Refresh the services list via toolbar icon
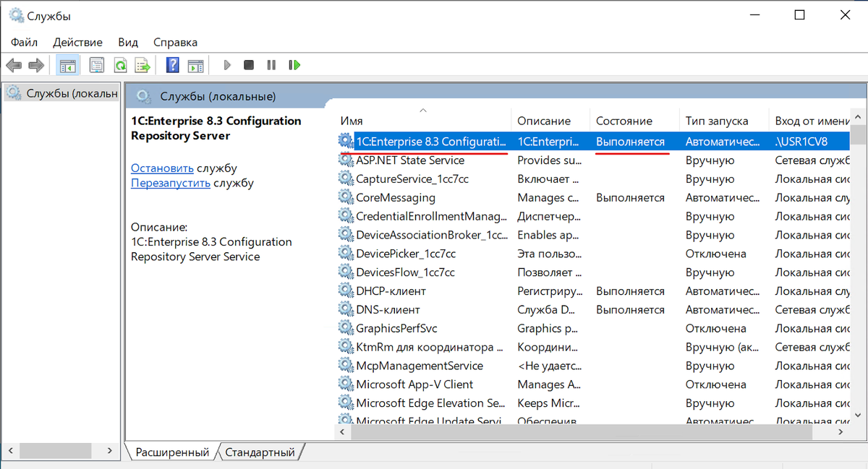 click(120, 65)
